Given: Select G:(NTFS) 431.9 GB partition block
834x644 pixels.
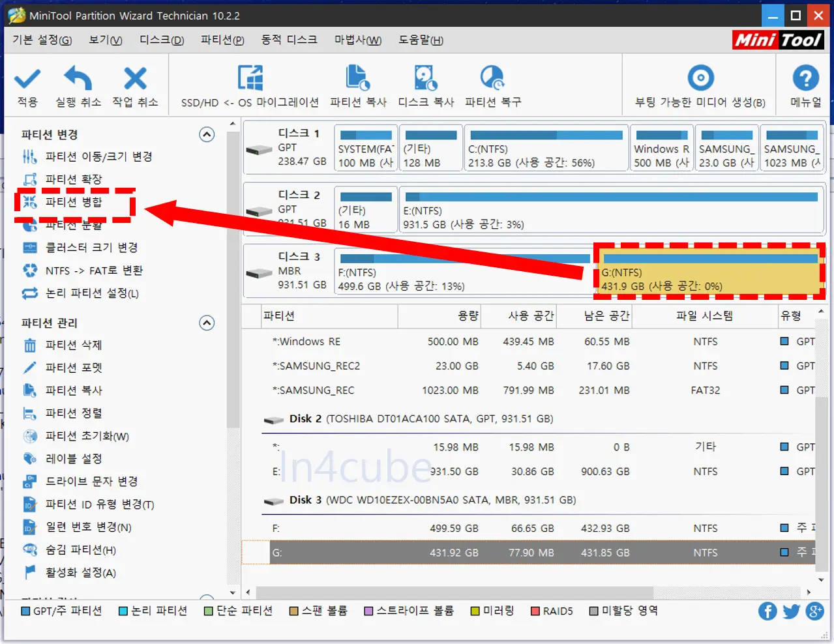Looking at the screenshot, I should (709, 271).
